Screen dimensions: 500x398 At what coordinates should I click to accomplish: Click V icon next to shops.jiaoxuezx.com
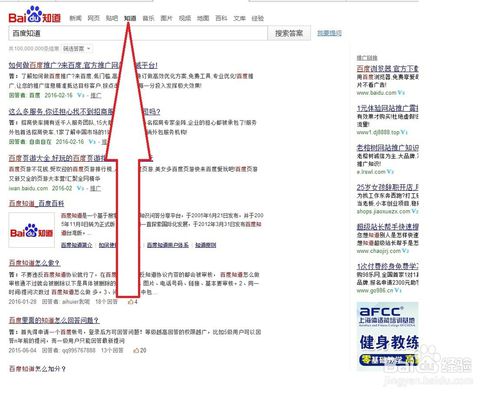pyautogui.click(x=415, y=211)
